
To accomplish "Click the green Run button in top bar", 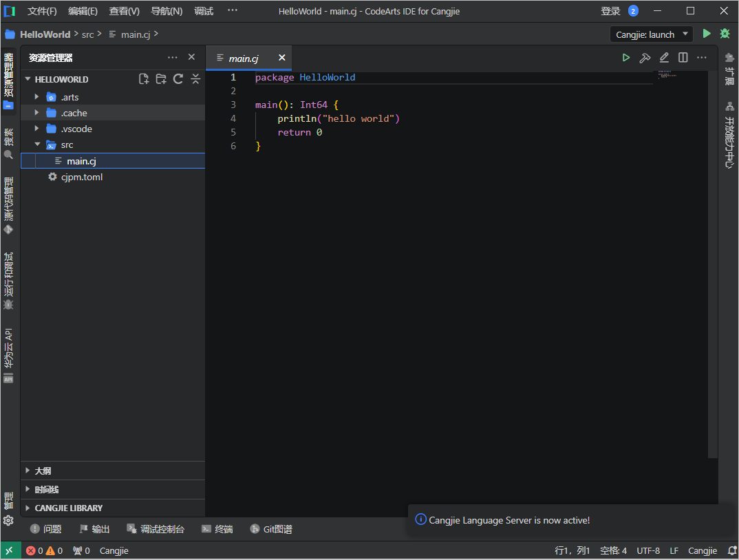I will click(x=707, y=34).
